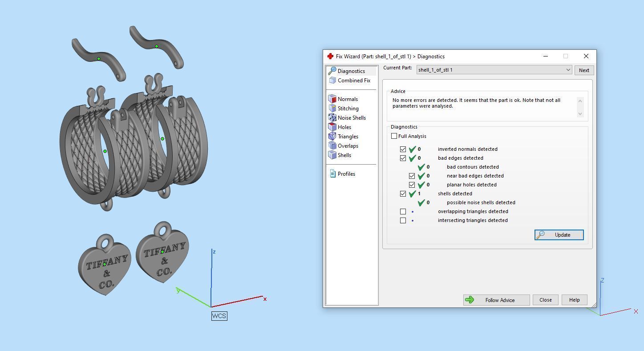Uncheck the shells detected checkbox

[403, 194]
